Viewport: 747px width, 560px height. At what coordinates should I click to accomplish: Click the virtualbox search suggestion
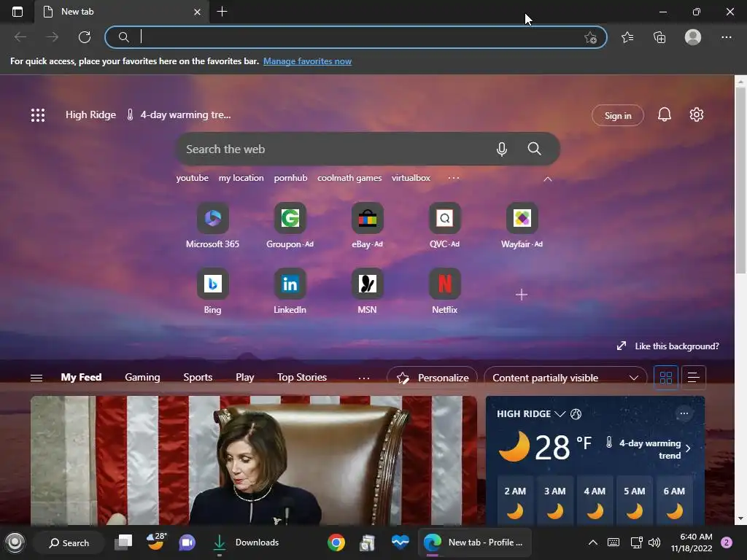tap(411, 178)
